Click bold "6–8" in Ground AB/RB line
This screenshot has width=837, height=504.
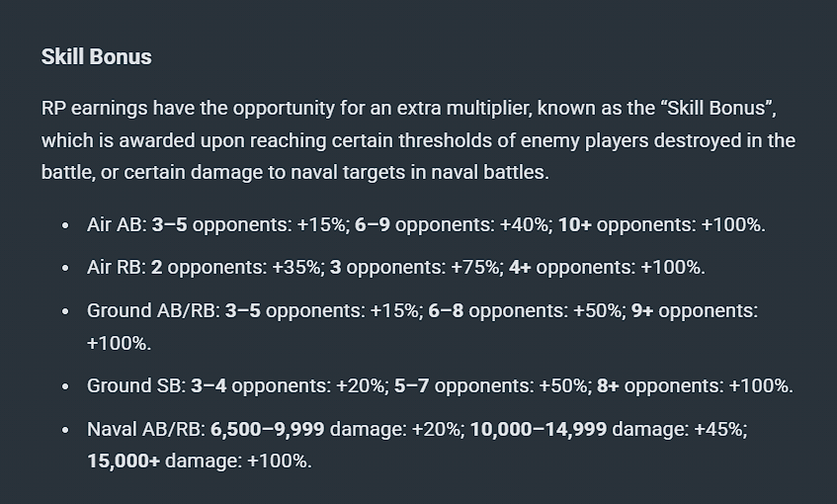pyautogui.click(x=446, y=310)
